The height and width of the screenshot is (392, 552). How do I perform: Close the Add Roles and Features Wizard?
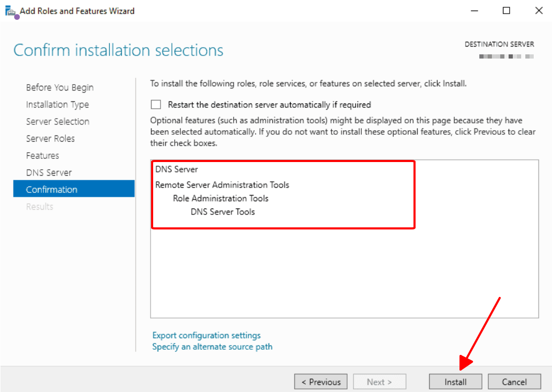pyautogui.click(x=538, y=10)
